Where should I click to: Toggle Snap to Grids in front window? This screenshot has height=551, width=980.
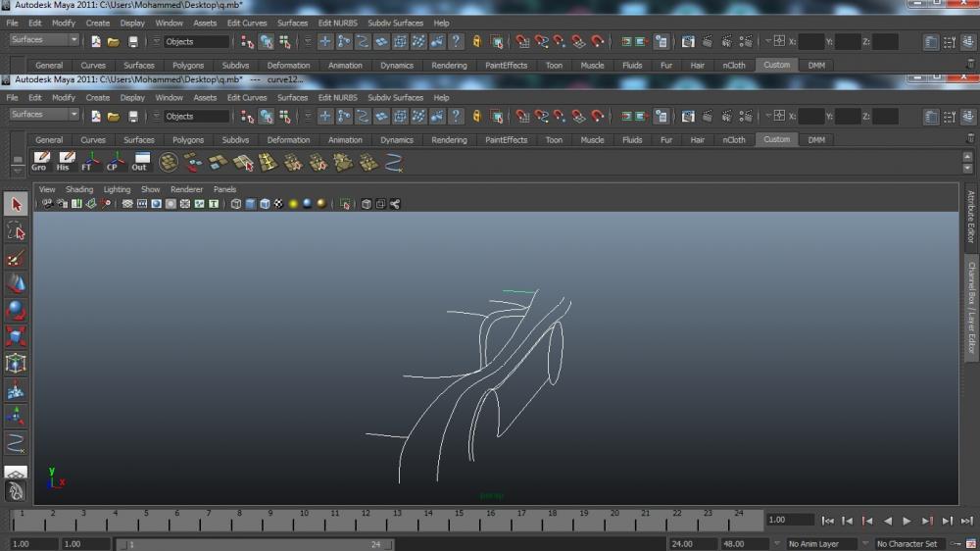[x=522, y=117]
